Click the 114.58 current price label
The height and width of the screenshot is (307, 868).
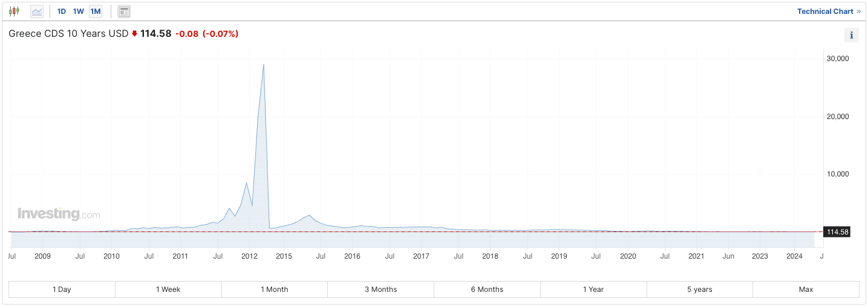pyautogui.click(x=837, y=232)
